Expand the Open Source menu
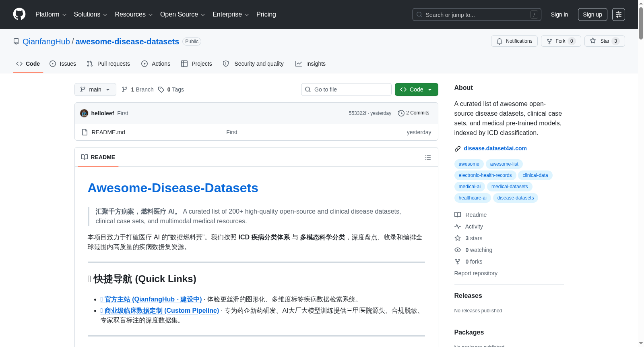 tap(183, 15)
